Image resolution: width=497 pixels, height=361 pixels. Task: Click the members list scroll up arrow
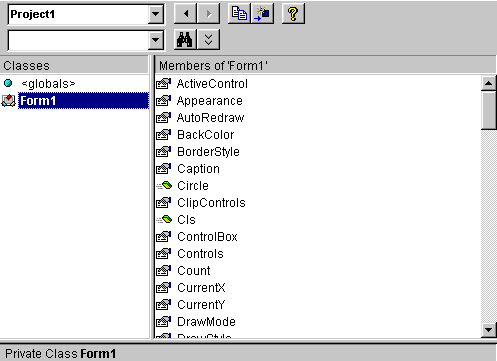(489, 83)
